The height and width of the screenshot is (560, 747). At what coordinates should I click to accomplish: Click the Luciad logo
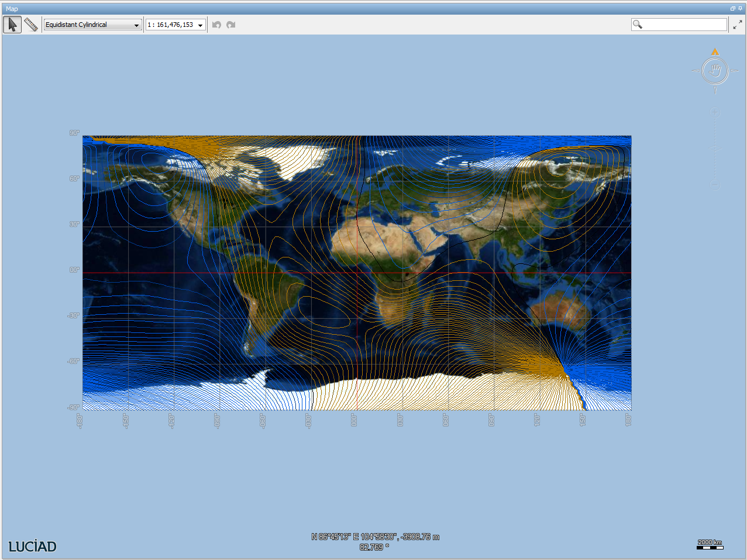33,547
